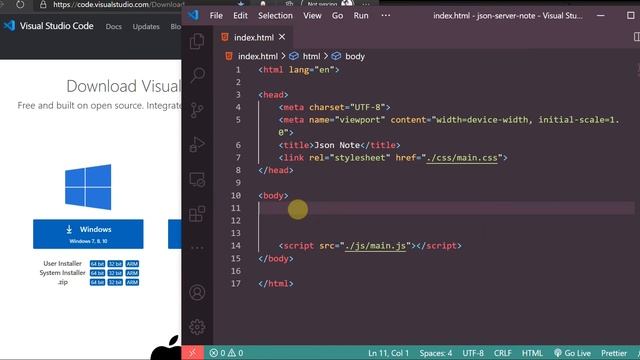
Task: Change indentation via Spaces: 4
Action: (x=436, y=353)
